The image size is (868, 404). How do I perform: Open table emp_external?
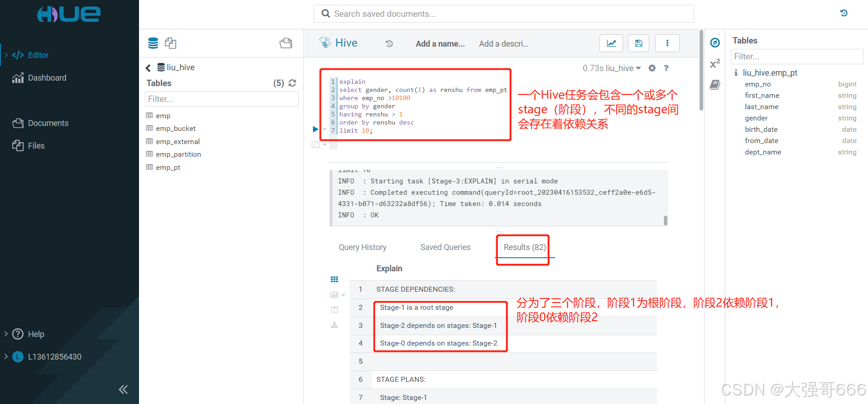tap(177, 142)
